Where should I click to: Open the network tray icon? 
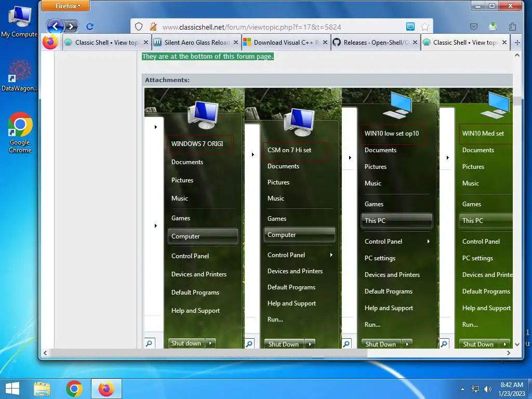(x=475, y=389)
